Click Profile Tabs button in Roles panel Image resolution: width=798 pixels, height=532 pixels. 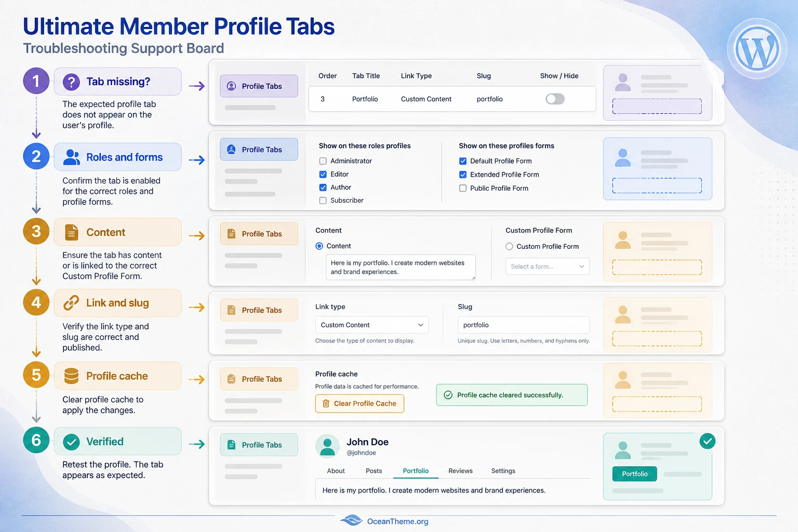click(259, 150)
